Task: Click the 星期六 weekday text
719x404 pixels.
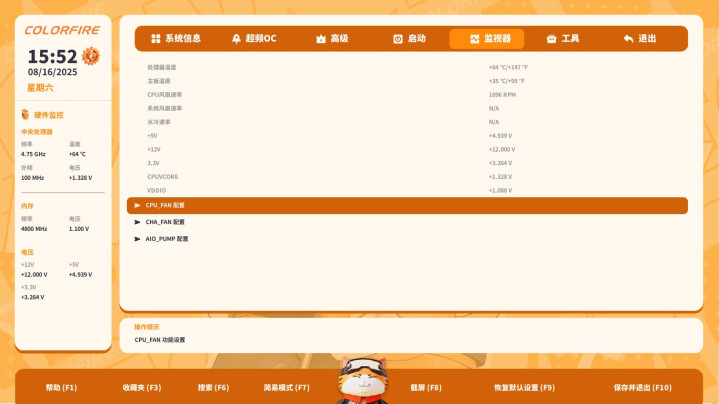Action: pyautogui.click(x=40, y=88)
